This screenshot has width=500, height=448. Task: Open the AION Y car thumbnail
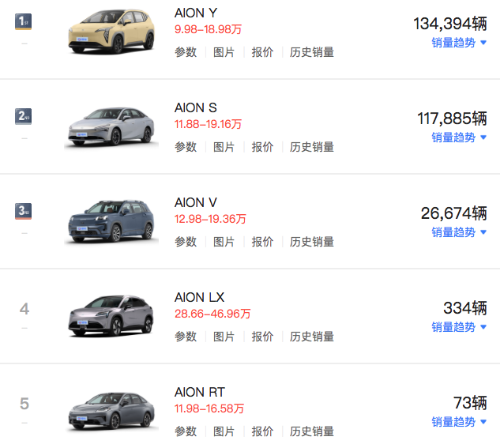coord(111,32)
